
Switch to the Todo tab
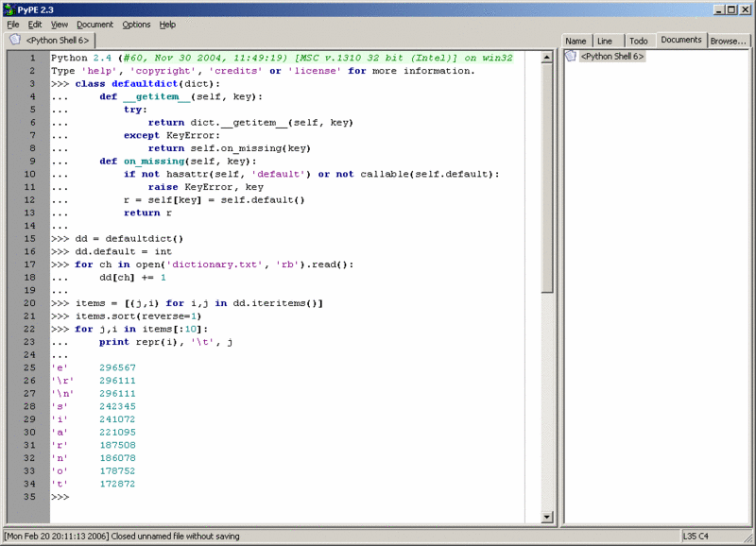coord(639,41)
